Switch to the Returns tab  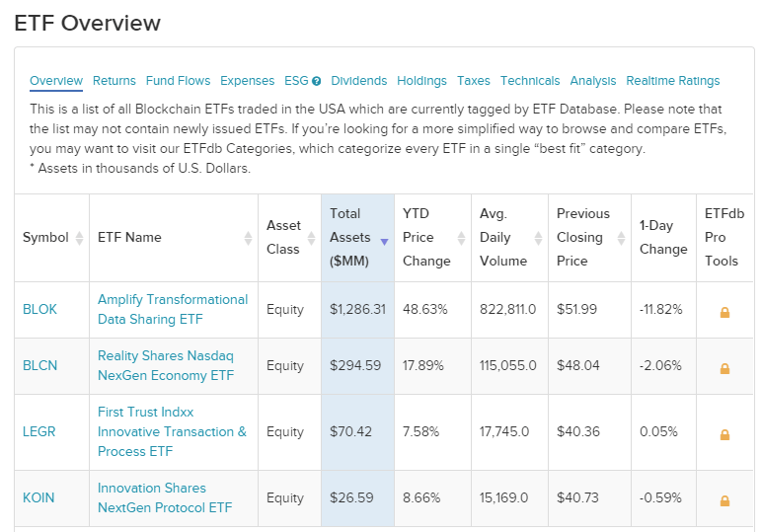(114, 81)
